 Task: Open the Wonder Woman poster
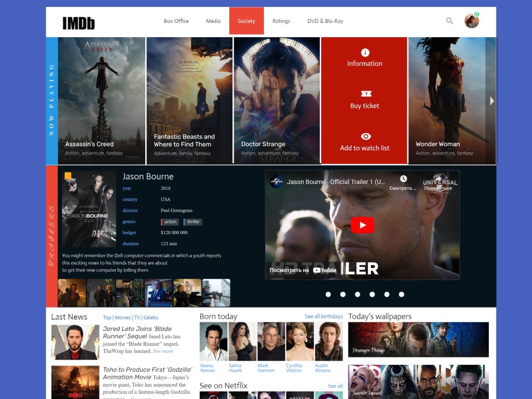coord(452,101)
